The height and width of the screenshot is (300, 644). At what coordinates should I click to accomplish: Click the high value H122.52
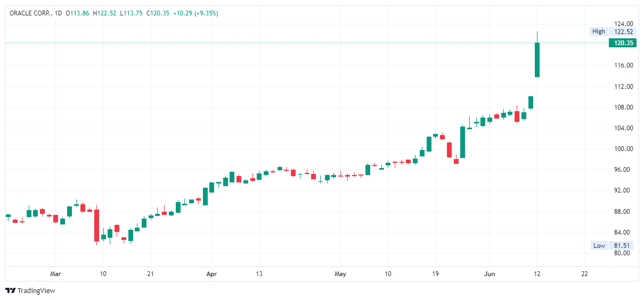[x=105, y=13]
